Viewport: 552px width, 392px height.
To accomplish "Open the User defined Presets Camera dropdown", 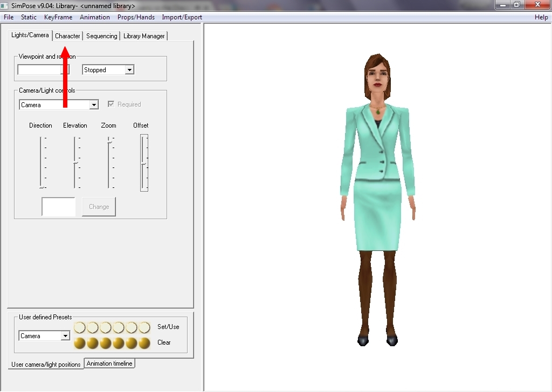I will coord(65,336).
